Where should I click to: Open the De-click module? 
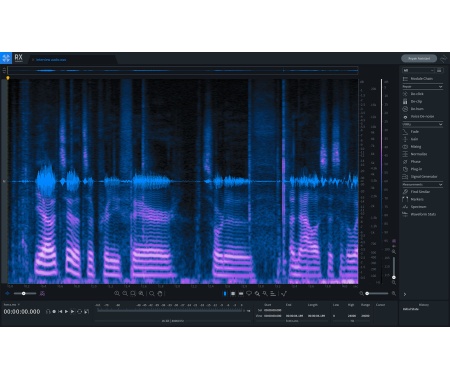417,94
